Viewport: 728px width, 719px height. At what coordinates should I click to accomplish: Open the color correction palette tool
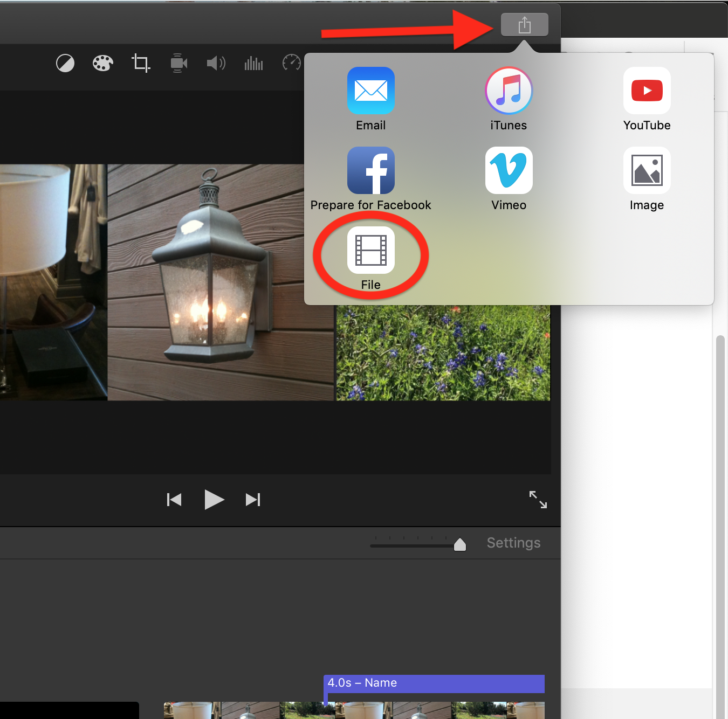click(102, 64)
